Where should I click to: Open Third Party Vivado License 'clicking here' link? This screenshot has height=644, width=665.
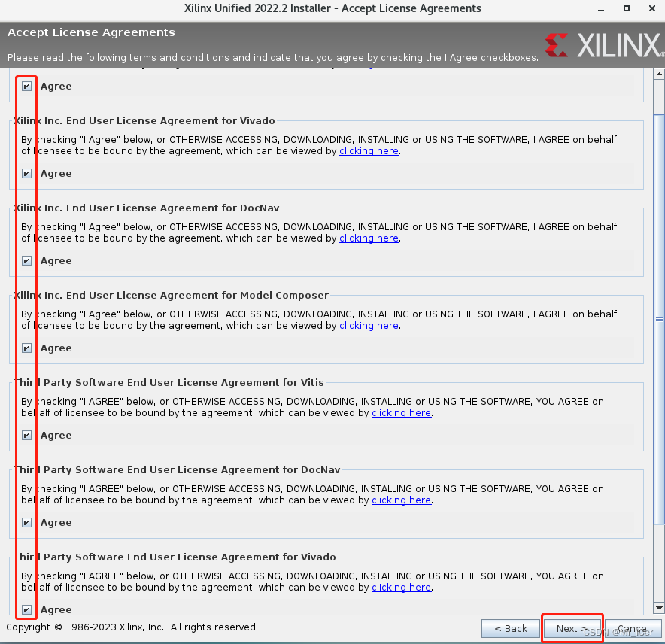[x=401, y=587]
